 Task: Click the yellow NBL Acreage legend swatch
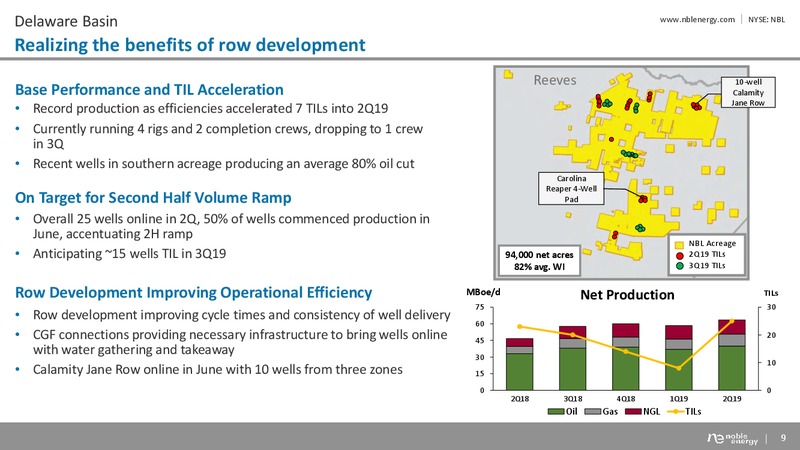pyautogui.click(x=679, y=244)
